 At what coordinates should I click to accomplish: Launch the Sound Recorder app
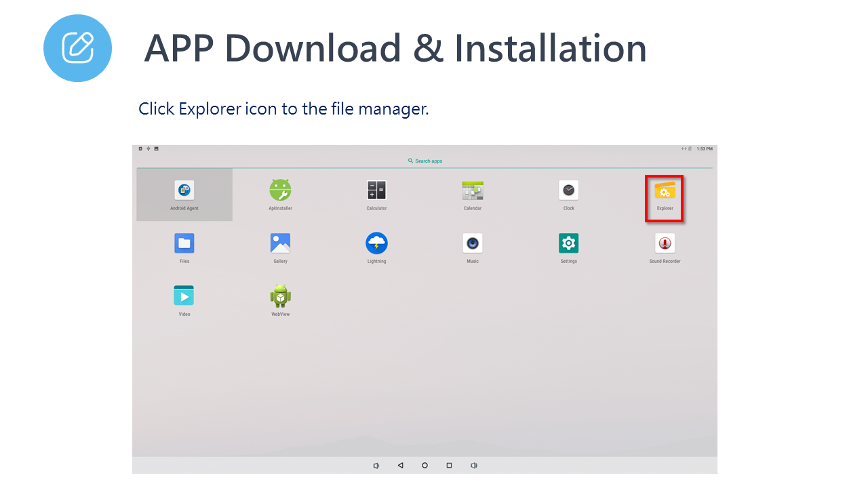[x=665, y=243]
